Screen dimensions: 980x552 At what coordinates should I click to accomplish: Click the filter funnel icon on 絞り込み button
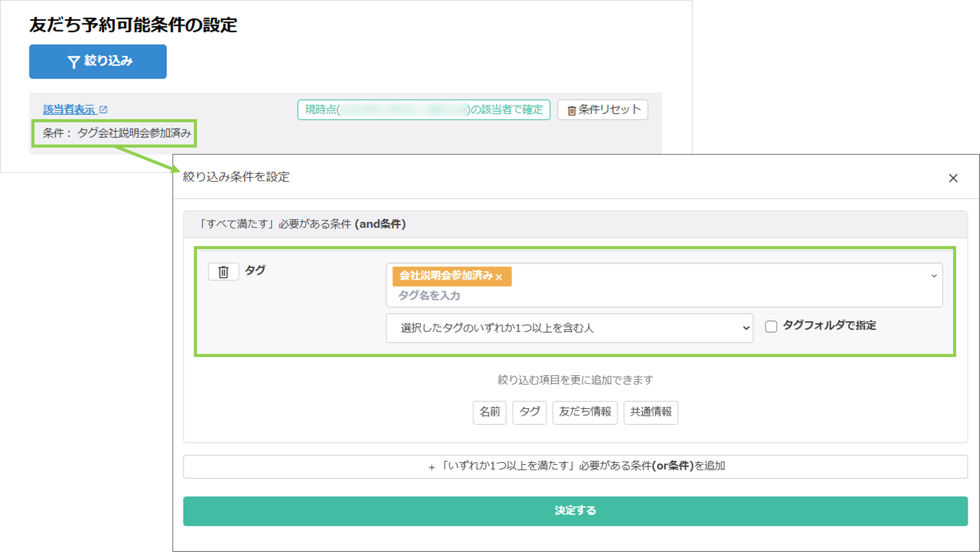pyautogui.click(x=74, y=60)
